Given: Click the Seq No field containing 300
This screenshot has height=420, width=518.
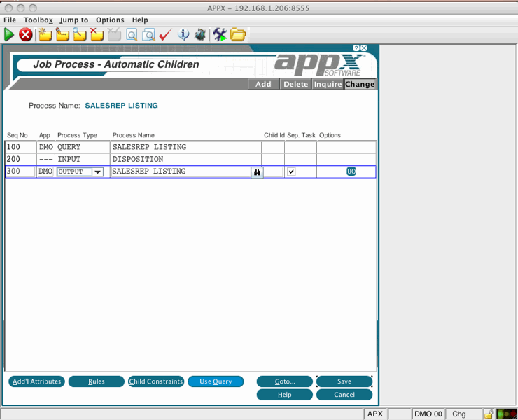Looking at the screenshot, I should (x=20, y=171).
